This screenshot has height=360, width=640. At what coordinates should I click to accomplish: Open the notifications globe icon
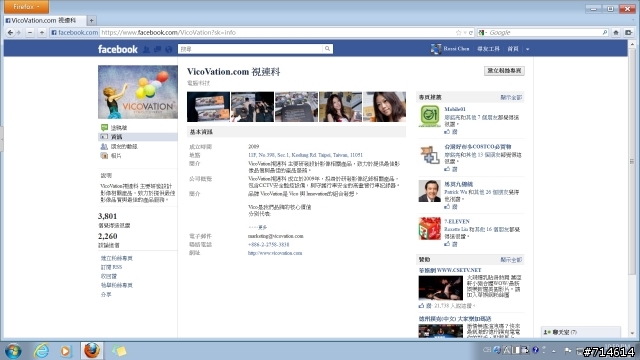point(169,49)
